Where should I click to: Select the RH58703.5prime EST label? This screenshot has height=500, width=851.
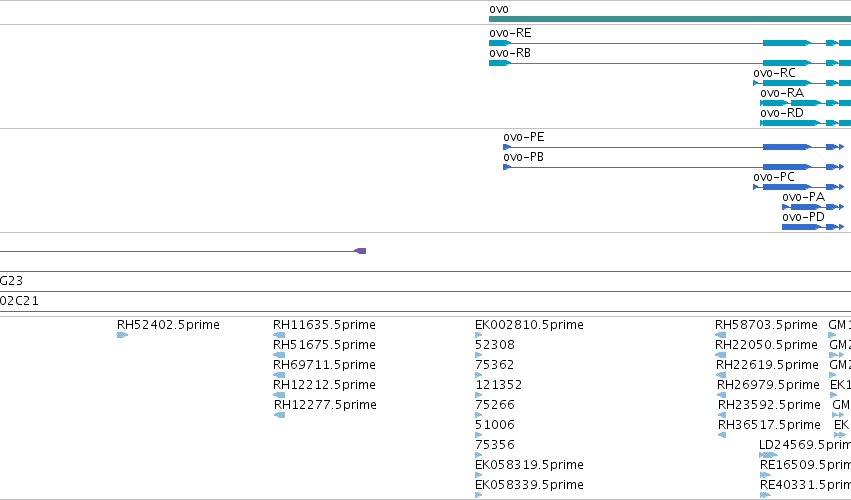766,325
